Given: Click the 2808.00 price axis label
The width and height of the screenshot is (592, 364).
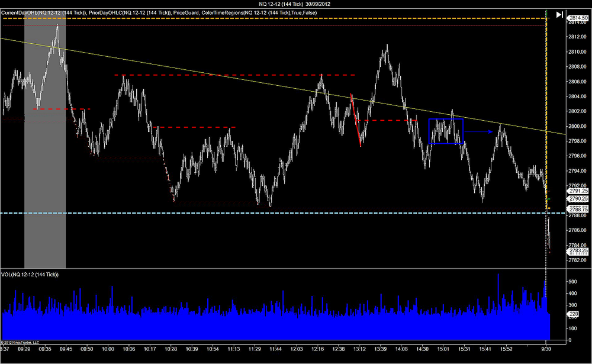Looking at the screenshot, I should coord(577,66).
